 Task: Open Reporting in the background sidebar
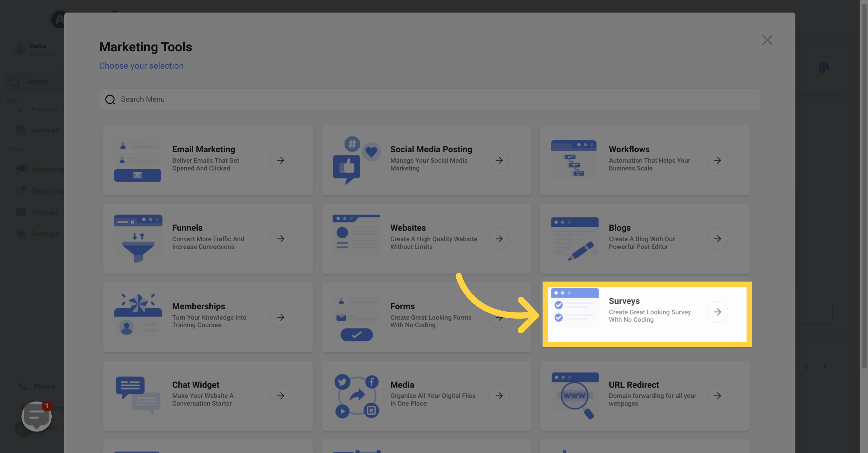[39, 191]
